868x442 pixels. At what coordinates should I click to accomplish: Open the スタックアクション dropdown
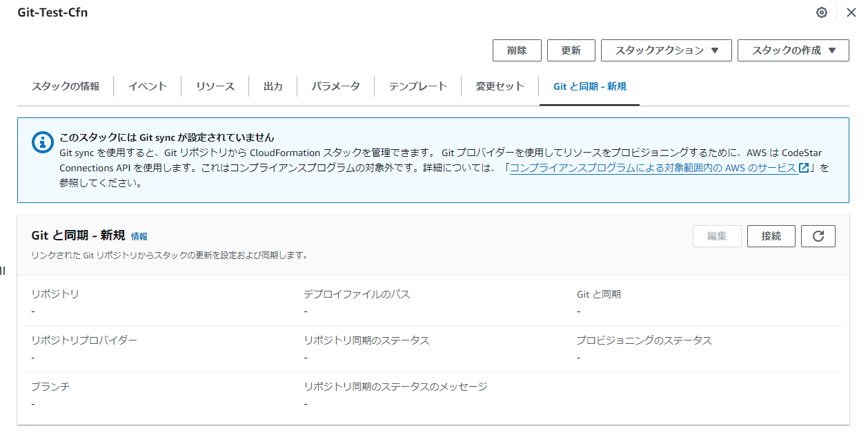(x=667, y=50)
